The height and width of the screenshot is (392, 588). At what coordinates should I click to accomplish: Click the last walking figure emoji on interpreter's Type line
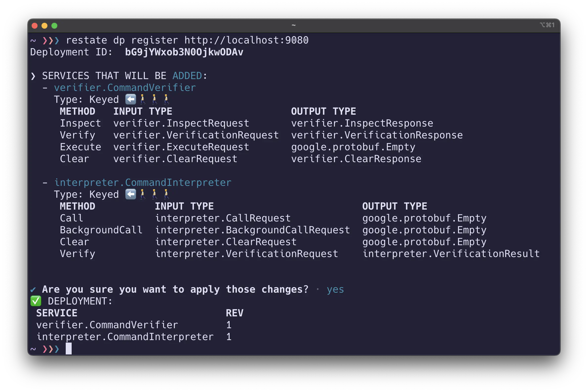(x=166, y=194)
